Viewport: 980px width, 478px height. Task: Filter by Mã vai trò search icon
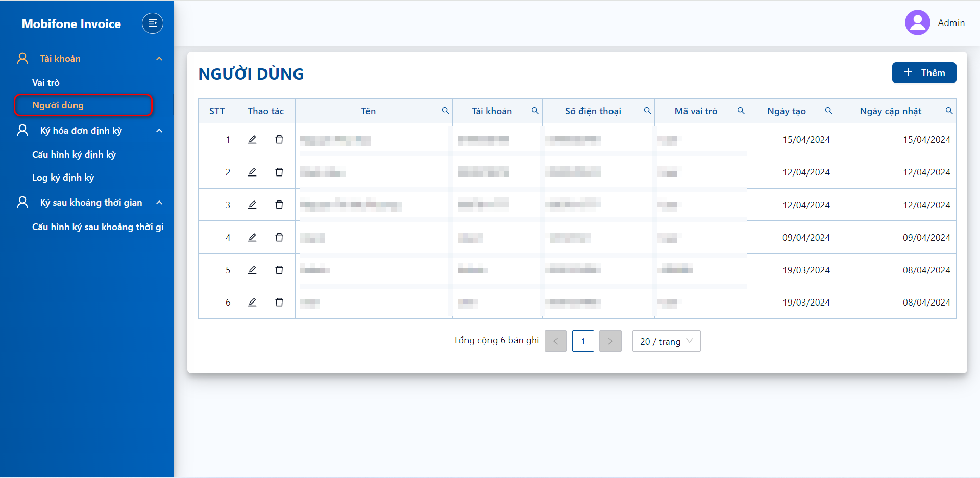point(741,111)
